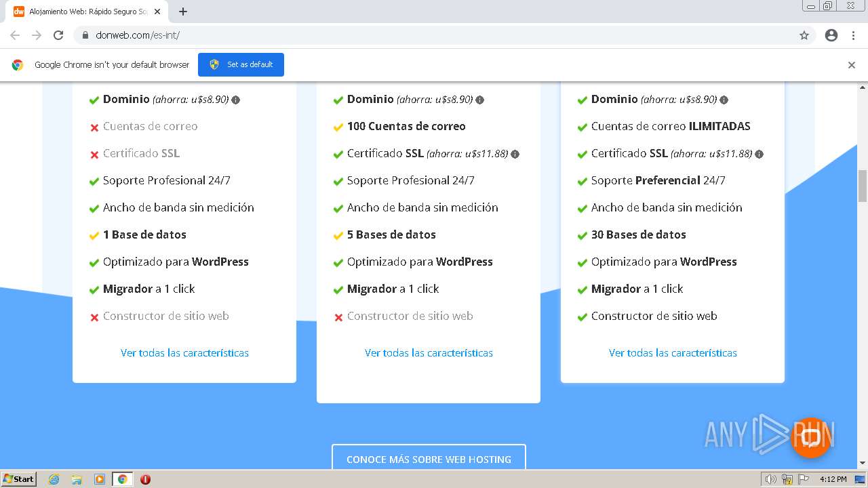Viewport: 868px width, 488px height.
Task: Close the Alojamiento Web tab
Action: click(x=157, y=12)
